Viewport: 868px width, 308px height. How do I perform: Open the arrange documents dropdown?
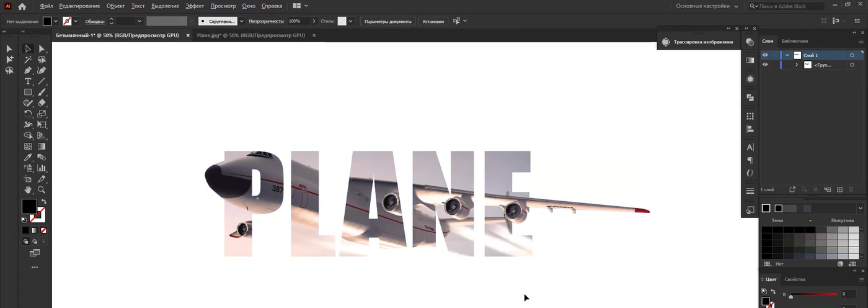(x=300, y=6)
